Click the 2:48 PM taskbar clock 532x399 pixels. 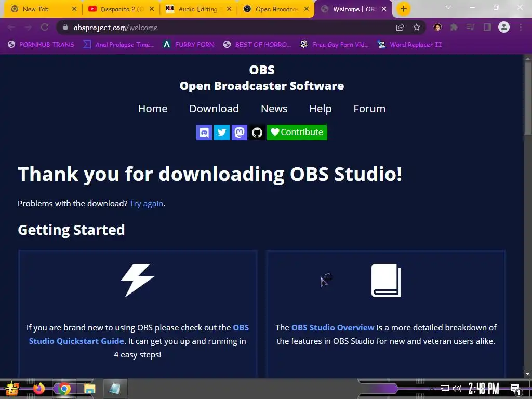484,389
